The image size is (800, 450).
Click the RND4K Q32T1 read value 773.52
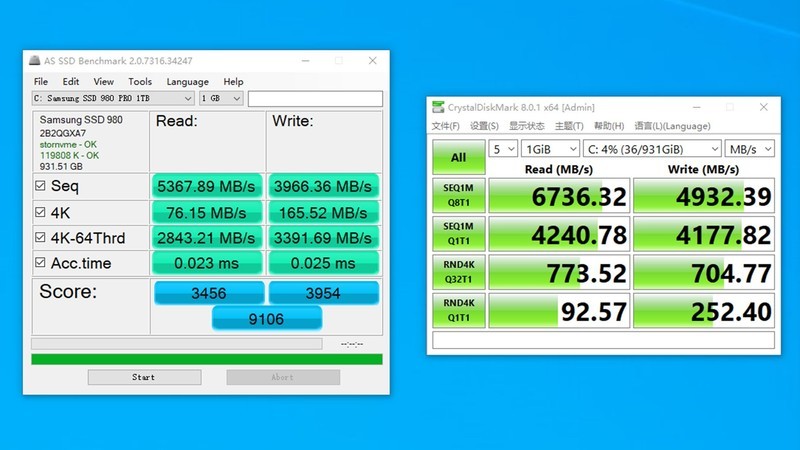point(559,272)
